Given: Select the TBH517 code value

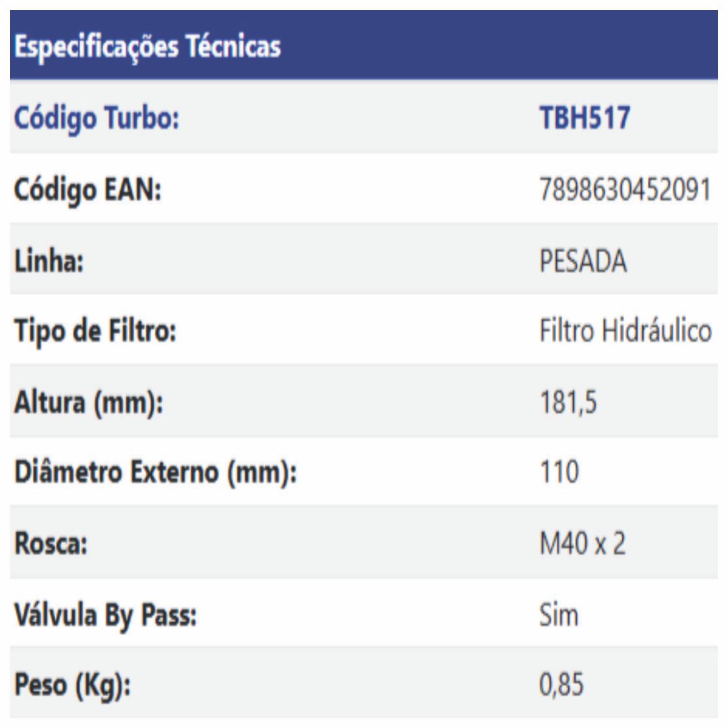Looking at the screenshot, I should [x=584, y=119].
